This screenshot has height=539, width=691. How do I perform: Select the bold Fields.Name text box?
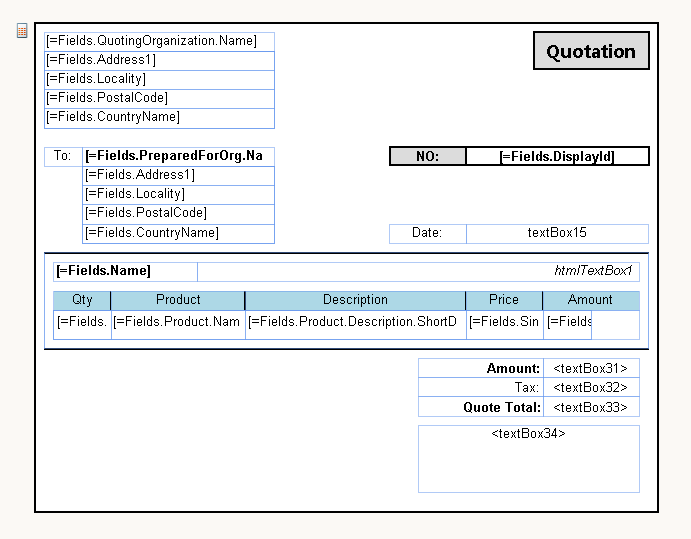point(126,272)
